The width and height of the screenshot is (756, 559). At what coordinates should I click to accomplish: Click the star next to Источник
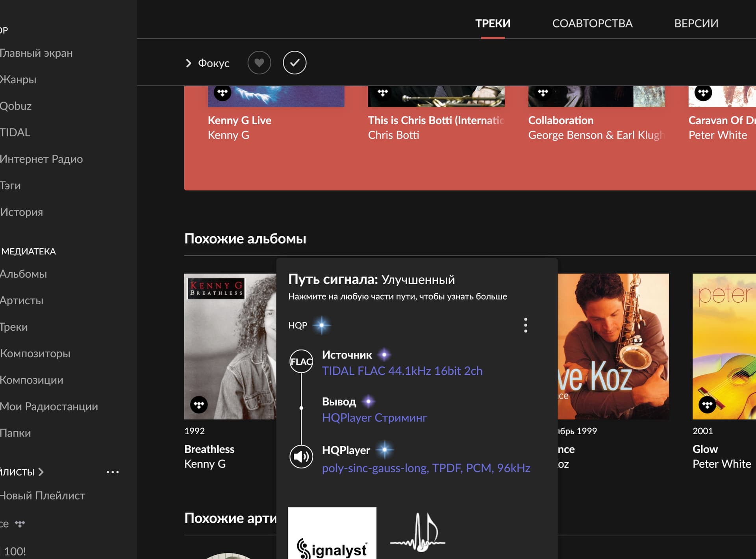tap(384, 355)
